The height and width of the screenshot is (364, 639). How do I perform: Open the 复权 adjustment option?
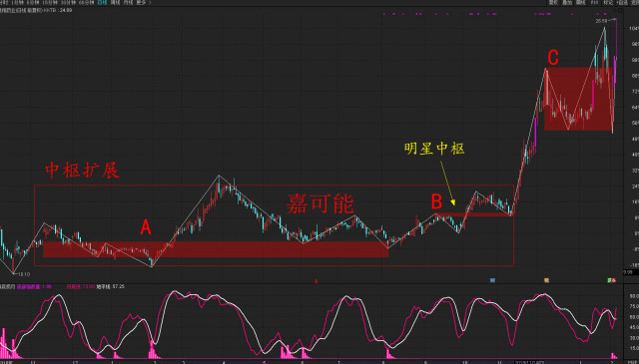[553, 2]
